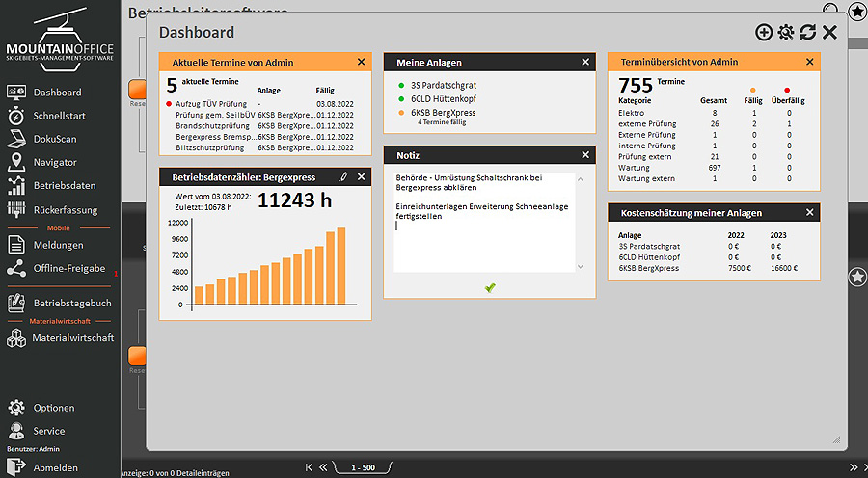Close the Notiz widget
Image resolution: width=868 pixels, height=478 pixels.
[584, 155]
